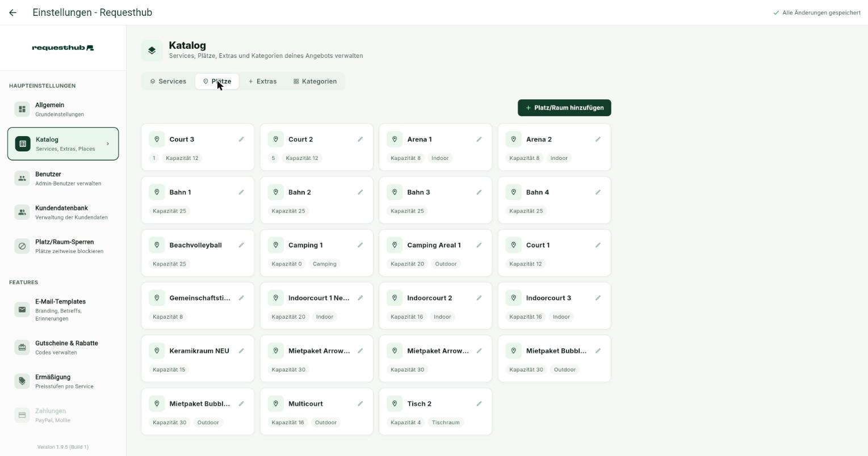Open Platz/Raum-Sperren settings
The image size is (868, 456).
click(63, 246)
